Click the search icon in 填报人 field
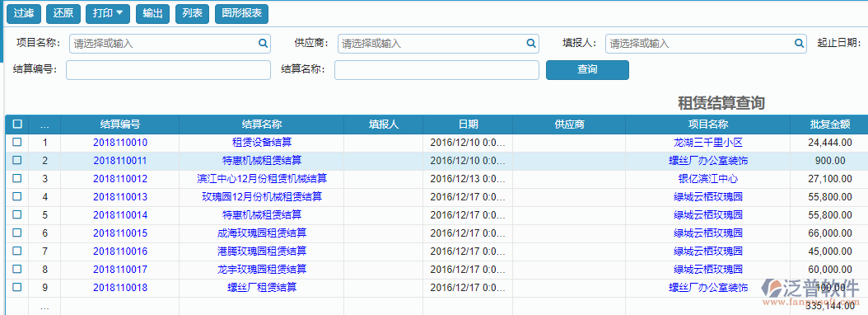The width and height of the screenshot is (868, 315). tap(799, 43)
